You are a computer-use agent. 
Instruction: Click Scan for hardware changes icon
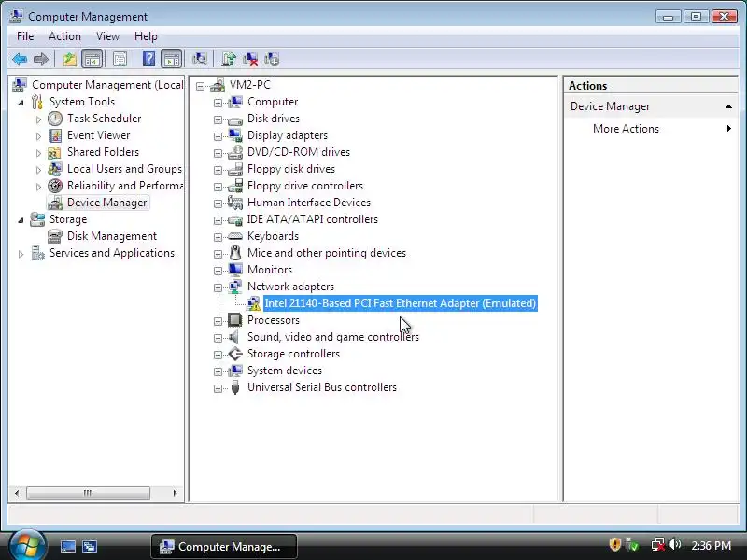coord(200,59)
